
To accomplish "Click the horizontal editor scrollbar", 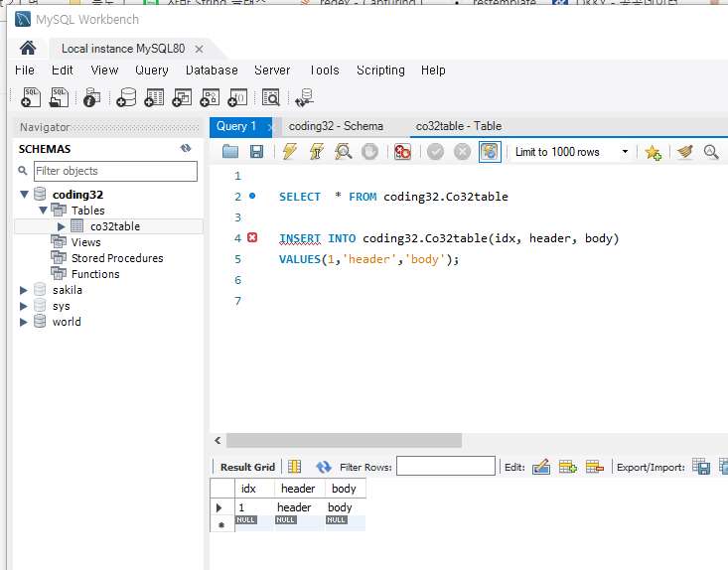I will coord(344,441).
